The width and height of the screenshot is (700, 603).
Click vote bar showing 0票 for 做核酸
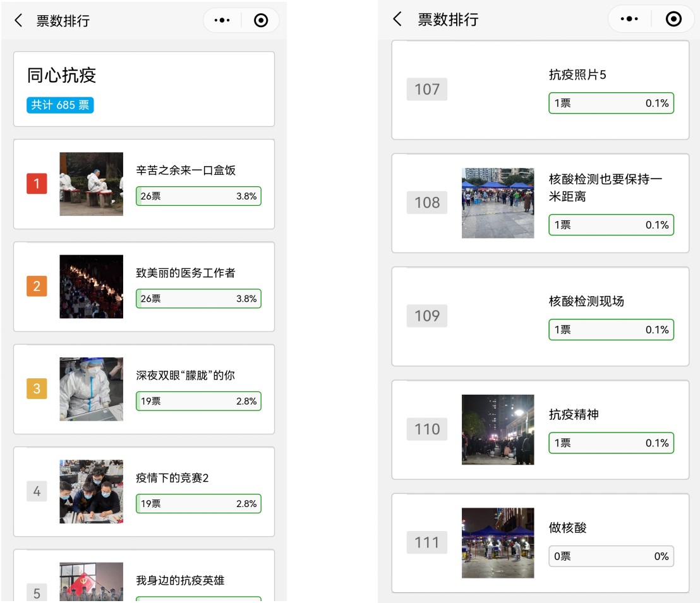click(x=611, y=556)
